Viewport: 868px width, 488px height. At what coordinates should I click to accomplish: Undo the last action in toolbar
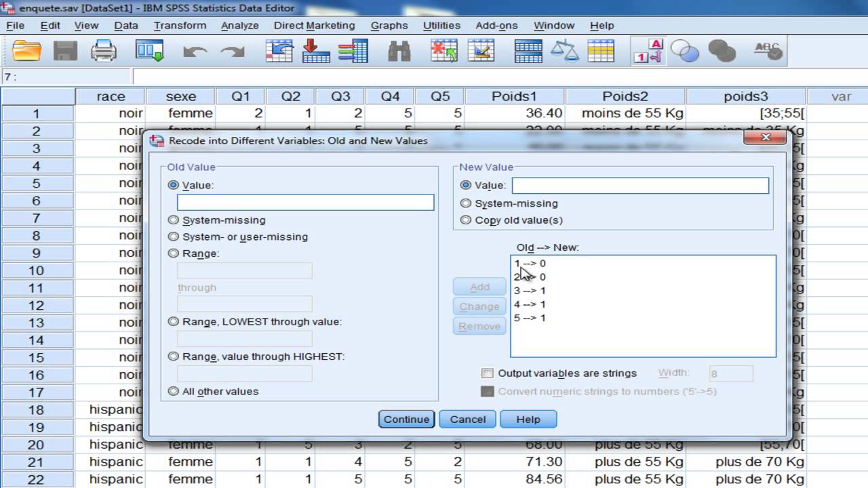(195, 52)
